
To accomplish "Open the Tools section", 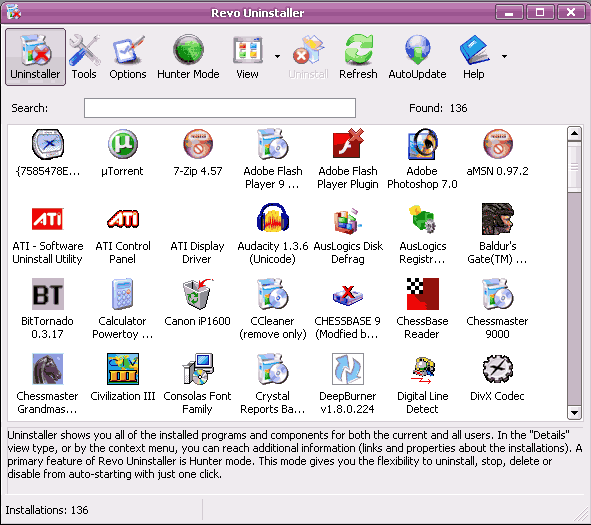I will pos(84,57).
